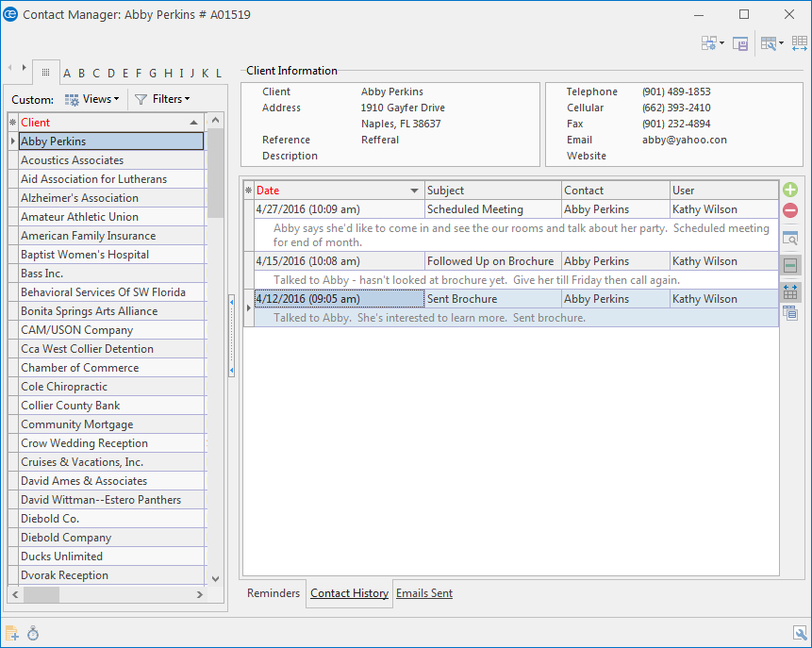Select Baptist Women's Hospital client
Viewport: 812px width, 648px height.
[x=111, y=255]
